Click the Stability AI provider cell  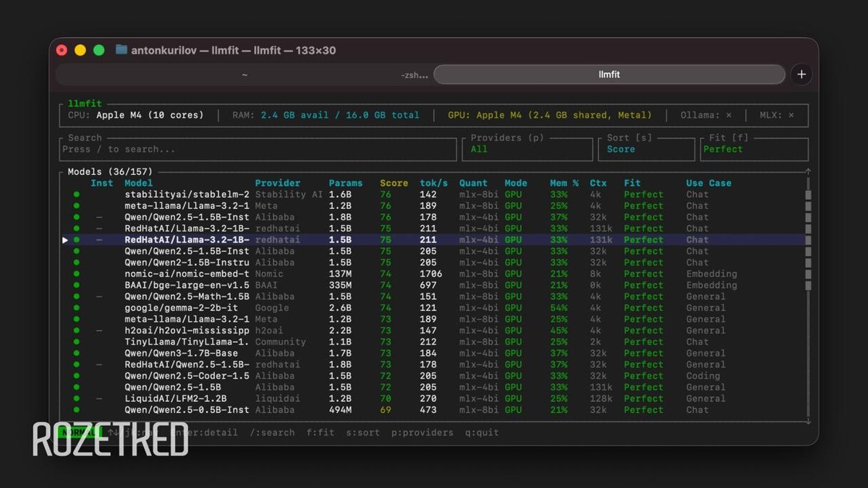tap(289, 194)
